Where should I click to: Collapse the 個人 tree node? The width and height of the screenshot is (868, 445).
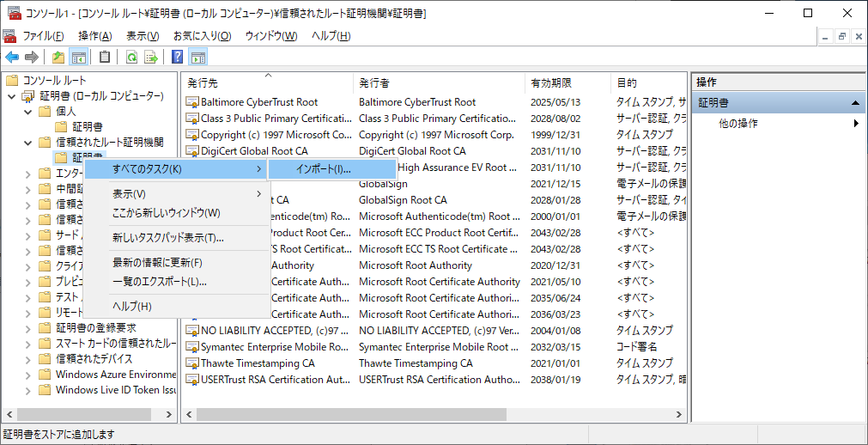pyautogui.click(x=28, y=112)
